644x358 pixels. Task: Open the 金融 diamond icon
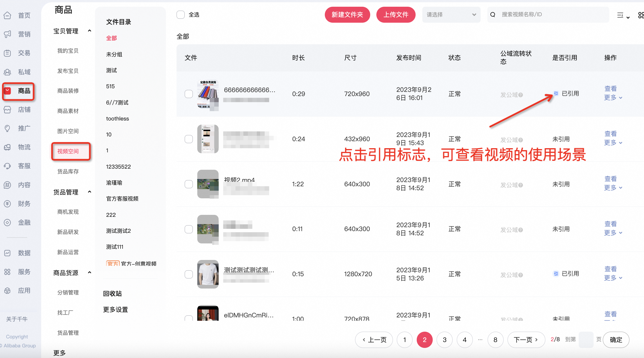[8, 222]
